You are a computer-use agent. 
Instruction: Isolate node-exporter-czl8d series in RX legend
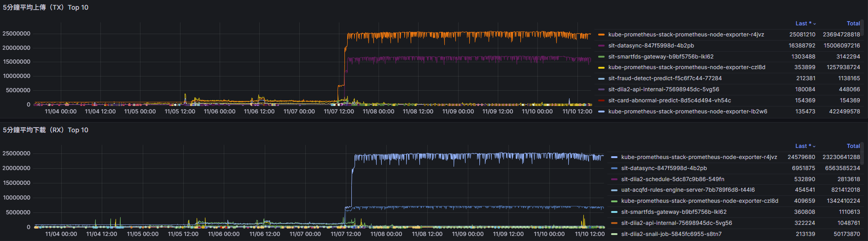coord(699,201)
